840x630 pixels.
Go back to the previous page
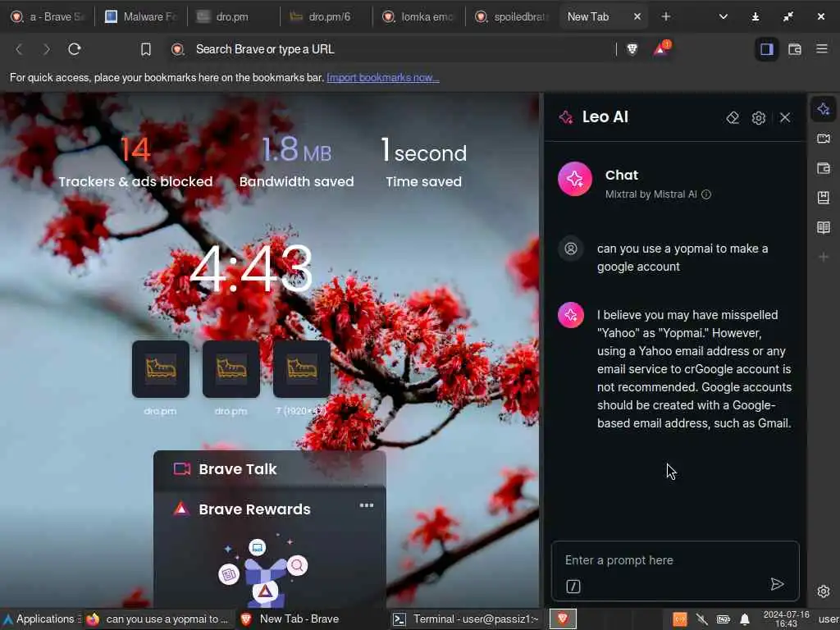[20, 49]
